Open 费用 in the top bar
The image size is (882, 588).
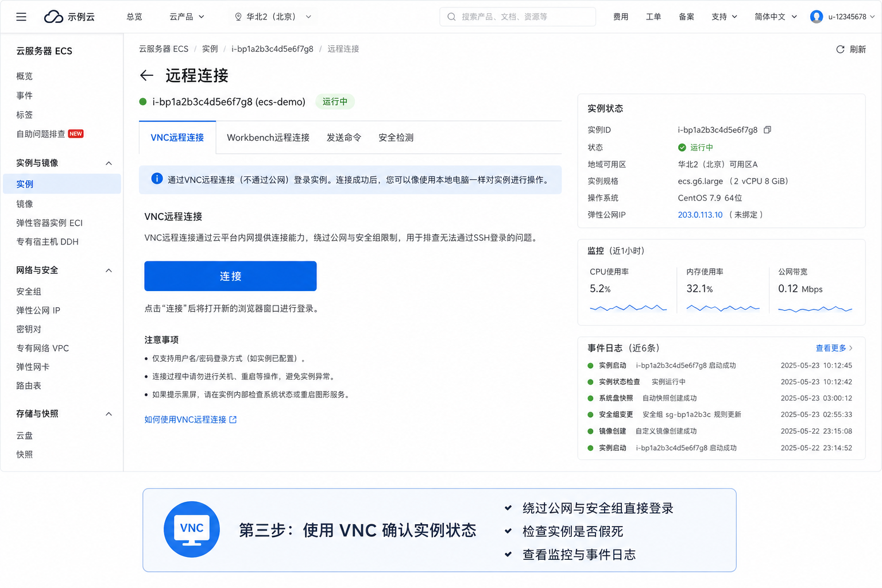621,17
